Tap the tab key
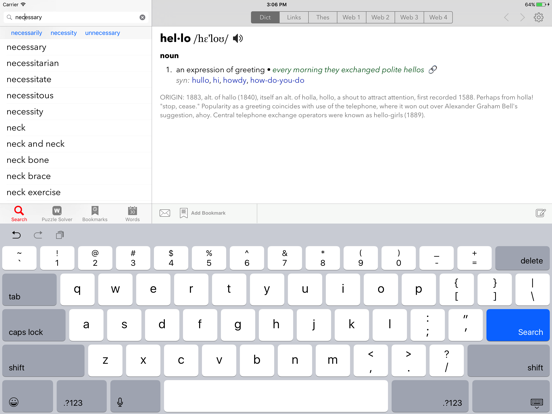 click(x=29, y=290)
